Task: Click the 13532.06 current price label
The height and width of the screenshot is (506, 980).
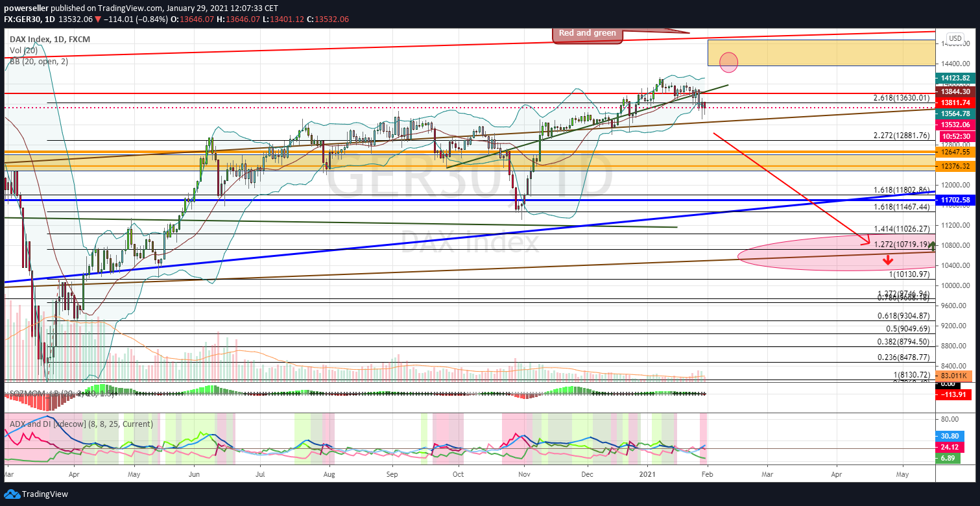Action: pyautogui.click(x=954, y=125)
